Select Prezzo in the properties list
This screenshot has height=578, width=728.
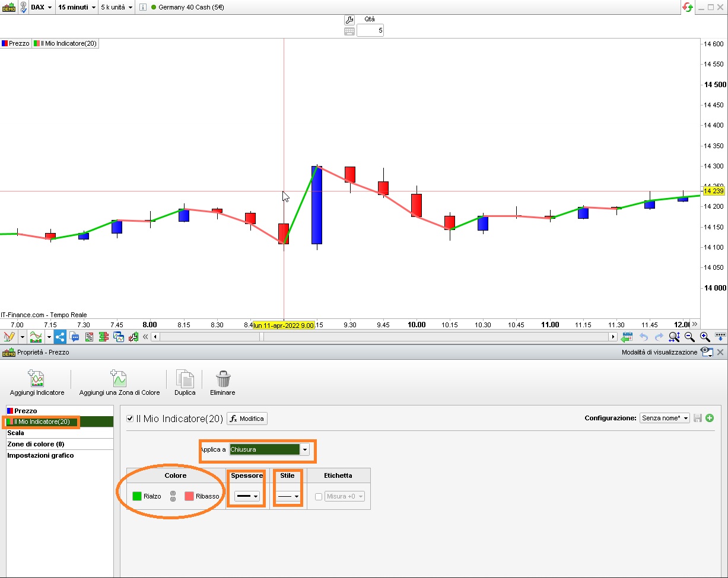coord(59,411)
